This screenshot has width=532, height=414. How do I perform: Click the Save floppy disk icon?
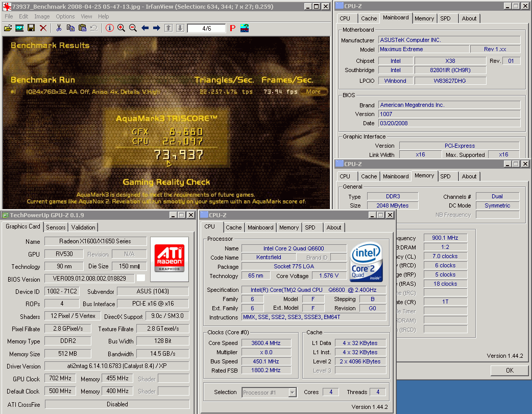[31, 28]
